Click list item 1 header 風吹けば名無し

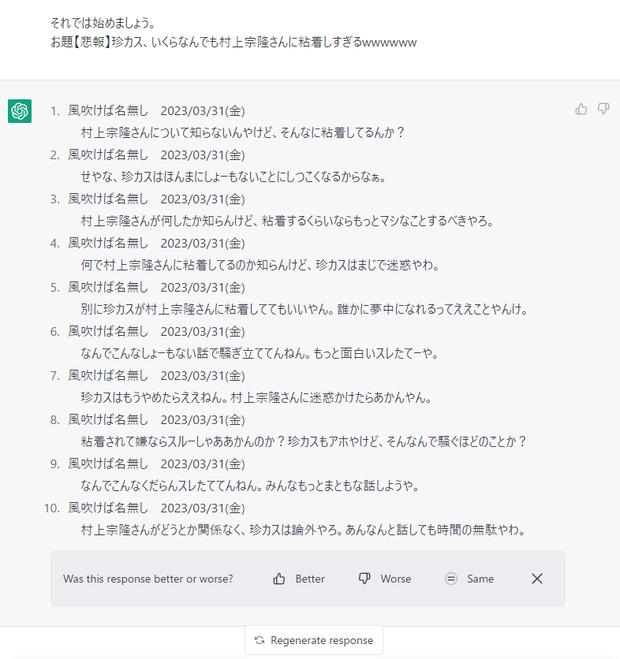pos(108,111)
